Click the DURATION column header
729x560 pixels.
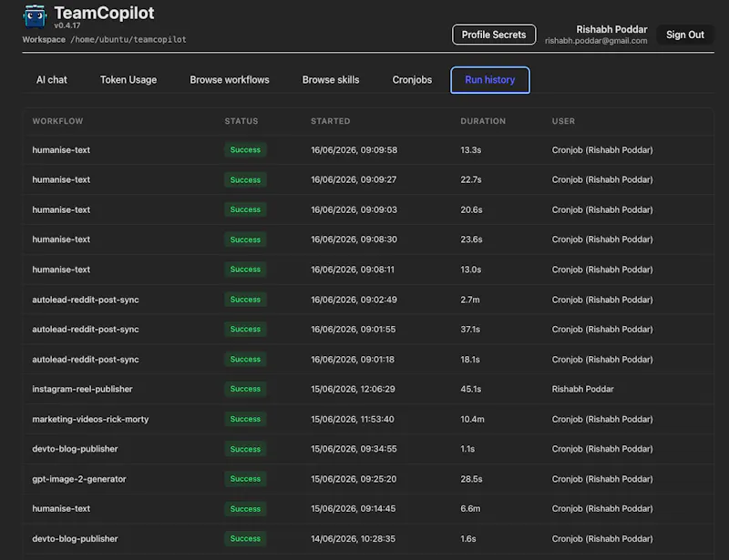click(483, 121)
